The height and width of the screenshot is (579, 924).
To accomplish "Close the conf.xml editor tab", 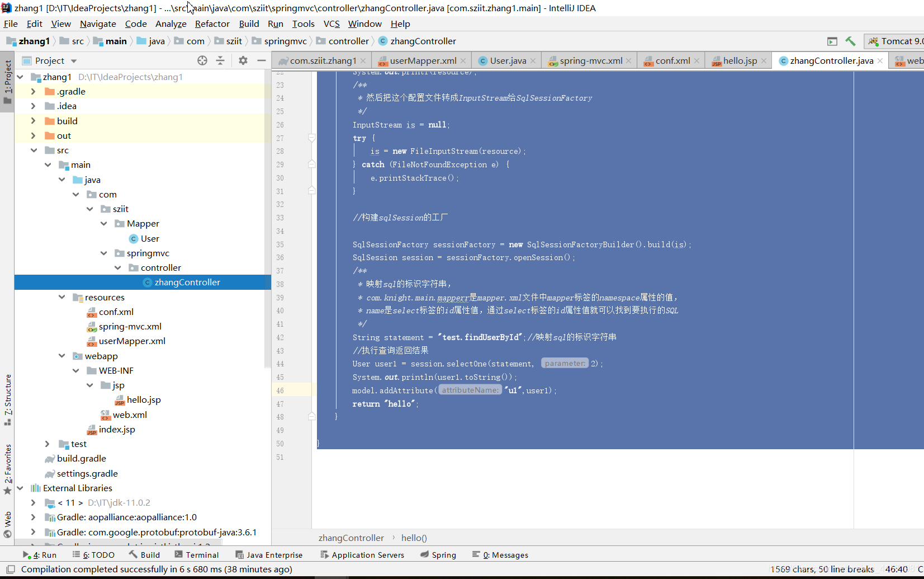I will [x=697, y=60].
